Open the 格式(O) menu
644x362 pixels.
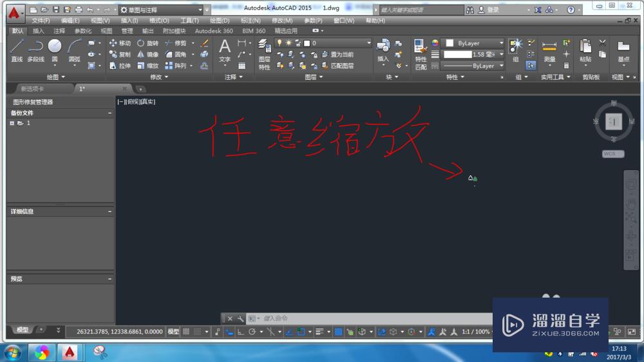159,21
